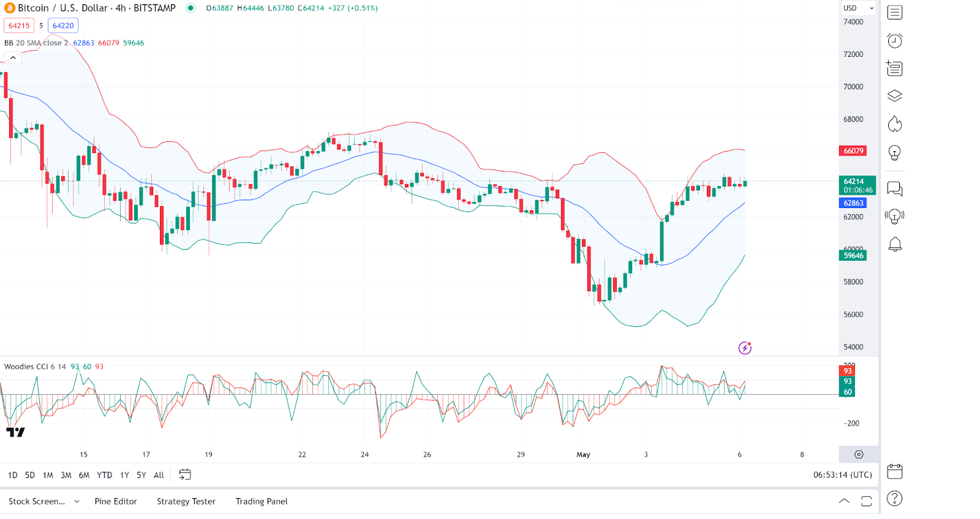Click the May label on time axis
The height and width of the screenshot is (519, 980).
[x=583, y=455]
